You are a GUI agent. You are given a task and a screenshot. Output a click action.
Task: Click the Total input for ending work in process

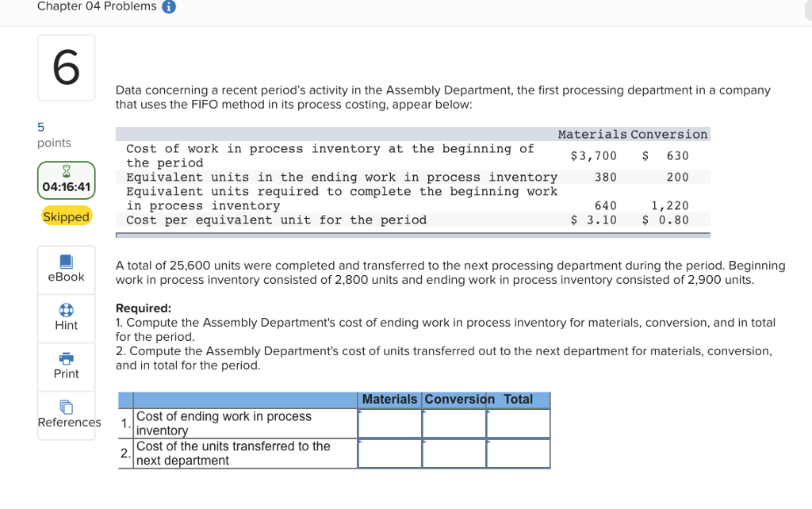pos(517,423)
